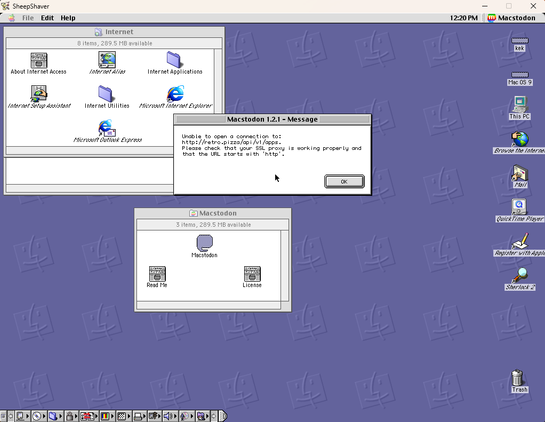Open the Macstodon application switcher menu

pos(512,18)
